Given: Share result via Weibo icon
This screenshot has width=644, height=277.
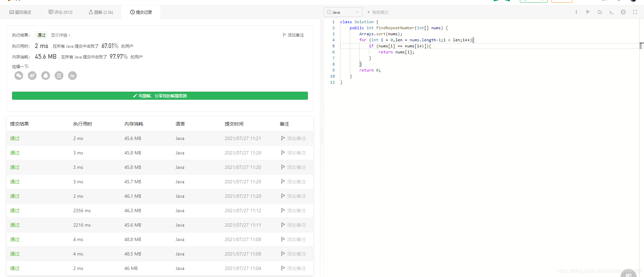Looking at the screenshot, I should tap(32, 76).
